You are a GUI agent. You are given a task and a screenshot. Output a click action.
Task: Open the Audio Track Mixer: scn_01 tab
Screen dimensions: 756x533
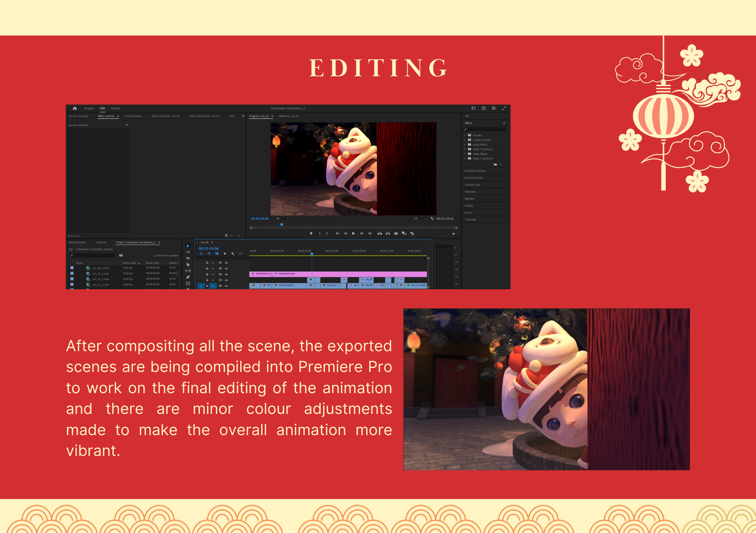click(x=204, y=116)
